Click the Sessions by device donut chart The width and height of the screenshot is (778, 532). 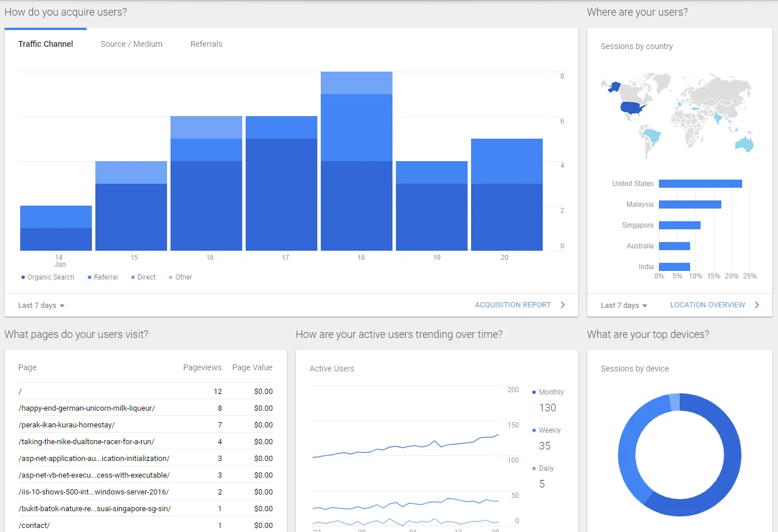point(680,455)
